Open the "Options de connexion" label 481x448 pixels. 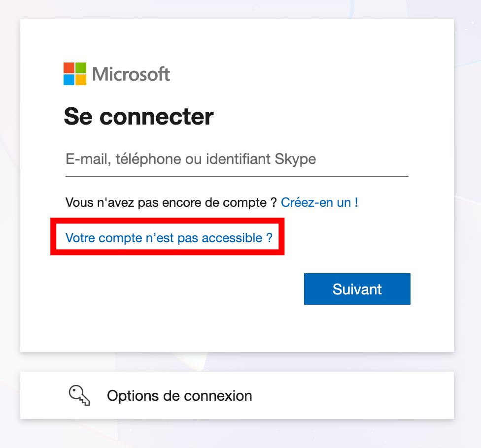[x=179, y=395]
